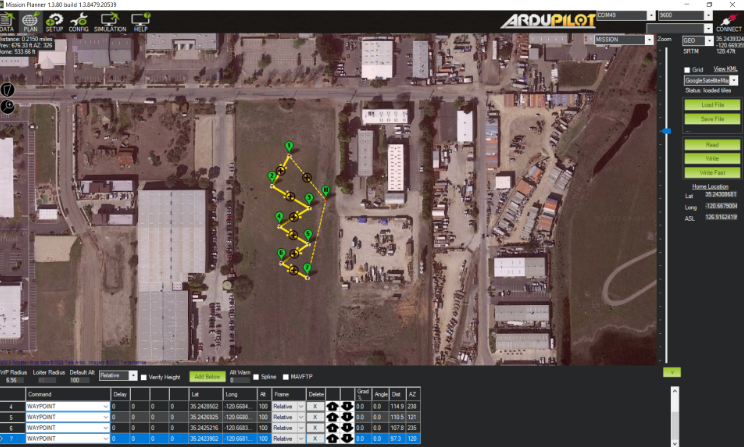
Task: Move waypoint row 4 up with arrow
Action: tap(333, 406)
